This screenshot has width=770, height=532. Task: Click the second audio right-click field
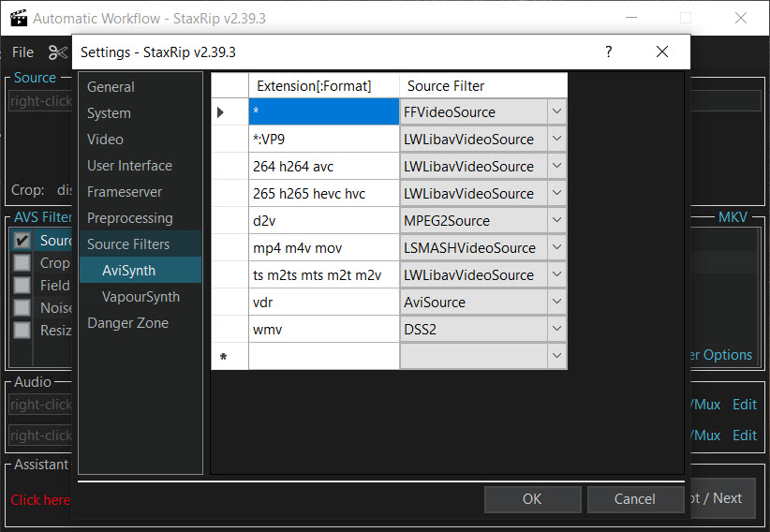coord(40,436)
